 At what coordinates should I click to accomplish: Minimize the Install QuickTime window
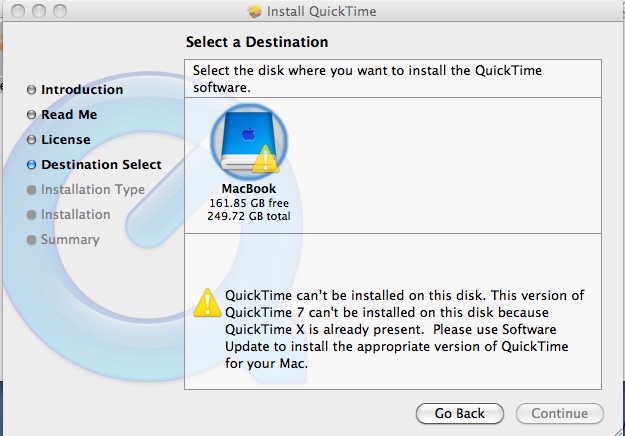pyautogui.click(x=39, y=11)
